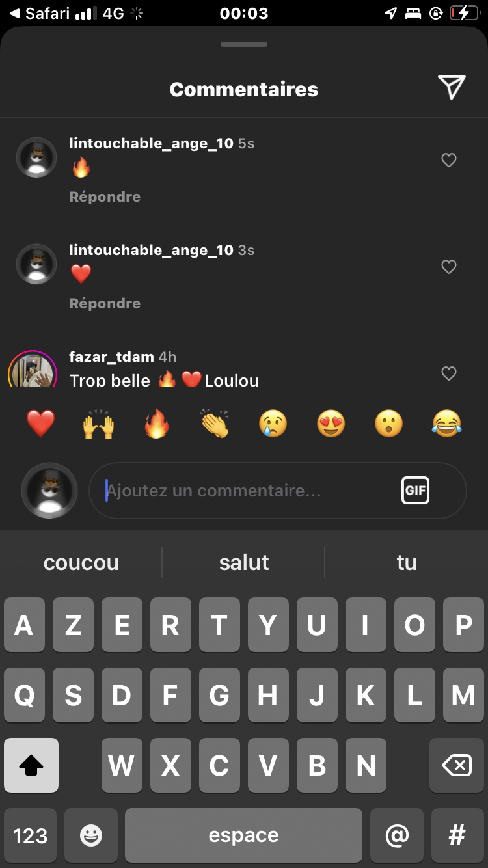Open the emoji keyboard
This screenshot has width=488, height=868.
pyautogui.click(x=91, y=835)
